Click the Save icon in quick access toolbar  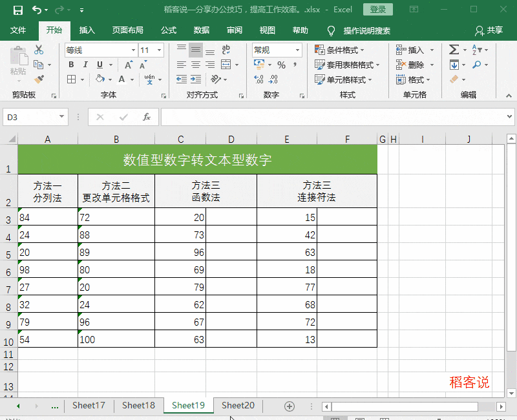tap(18, 10)
